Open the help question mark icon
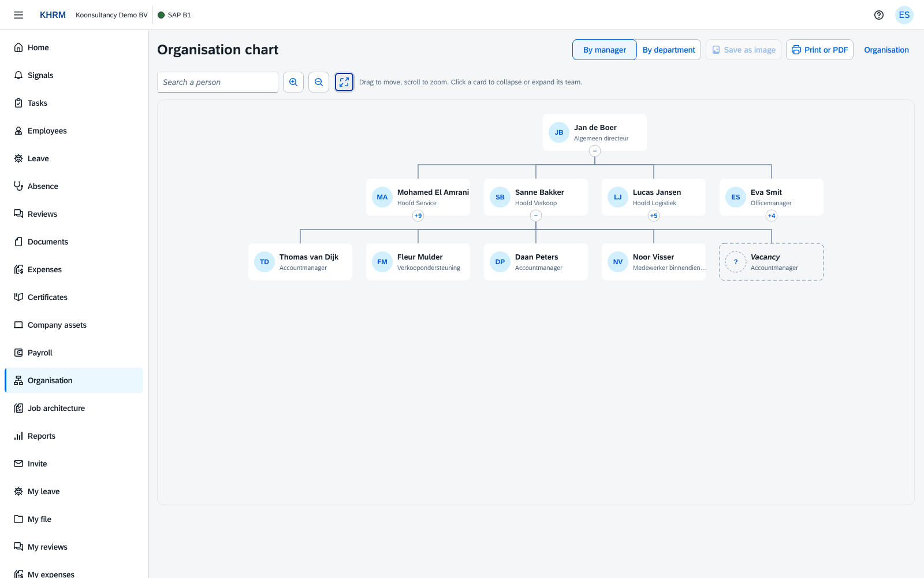 (x=879, y=15)
